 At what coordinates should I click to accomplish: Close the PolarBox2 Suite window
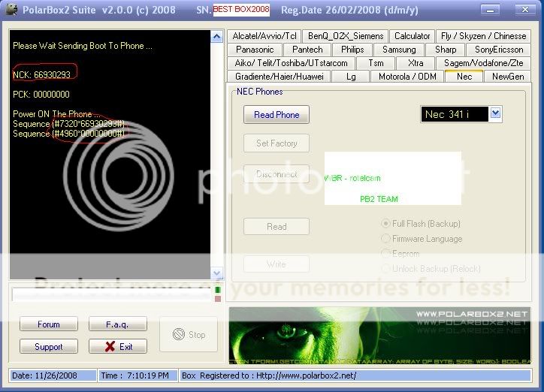point(525,10)
